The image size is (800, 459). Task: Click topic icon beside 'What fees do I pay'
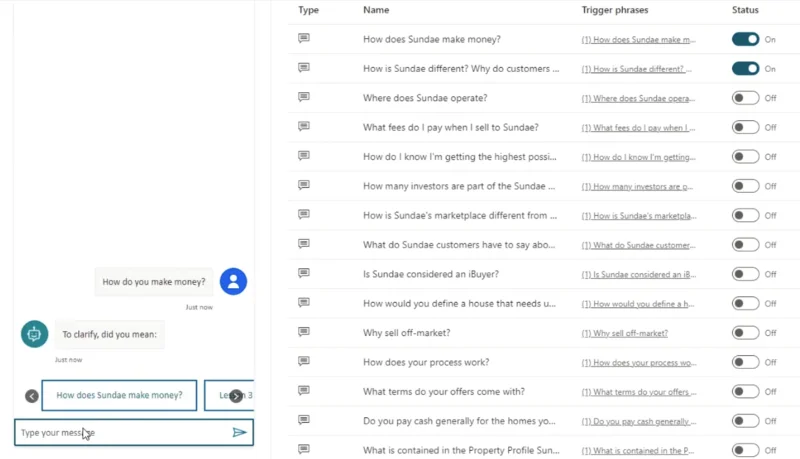[304, 126]
